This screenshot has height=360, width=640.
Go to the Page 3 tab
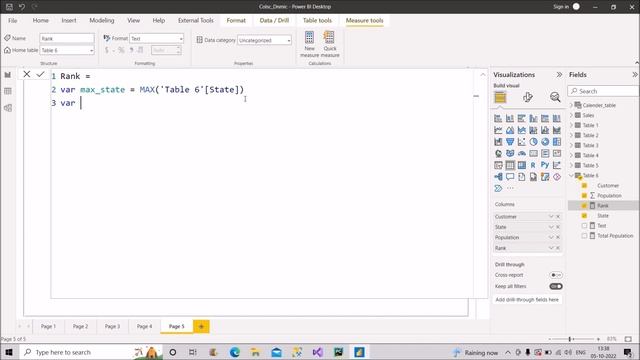coord(112,327)
